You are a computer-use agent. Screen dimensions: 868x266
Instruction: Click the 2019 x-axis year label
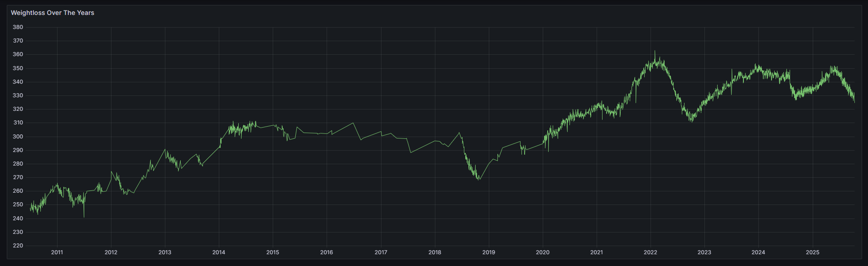(489, 252)
